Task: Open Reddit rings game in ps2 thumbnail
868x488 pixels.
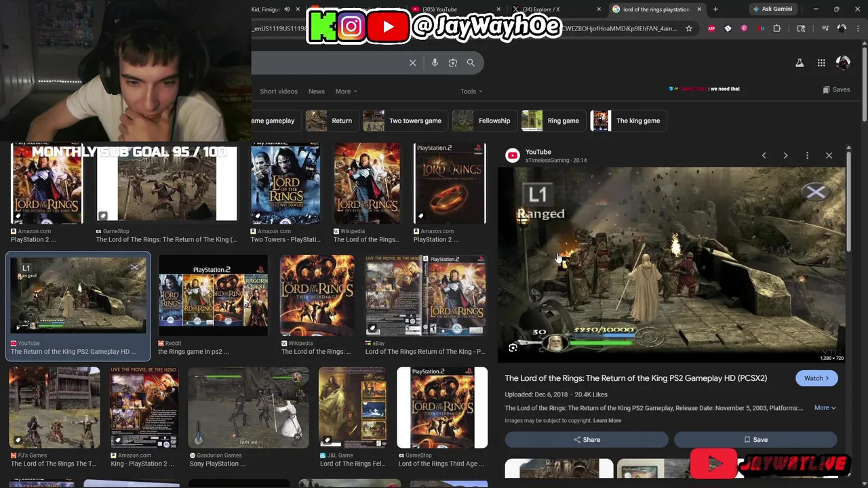Action: pyautogui.click(x=213, y=296)
